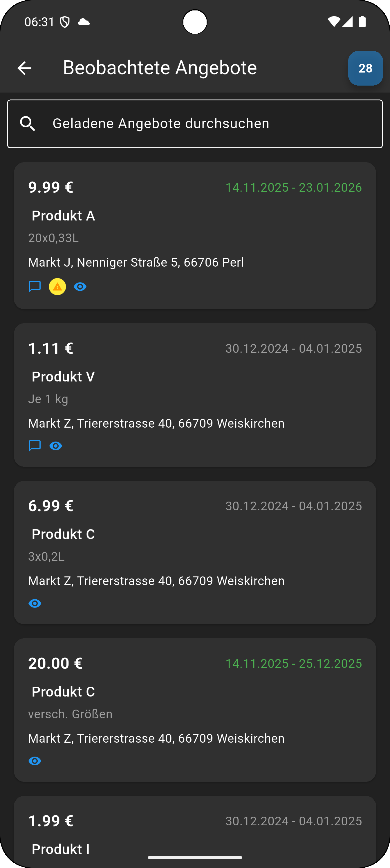Toggle the watch eye on Produkt A

point(80,287)
